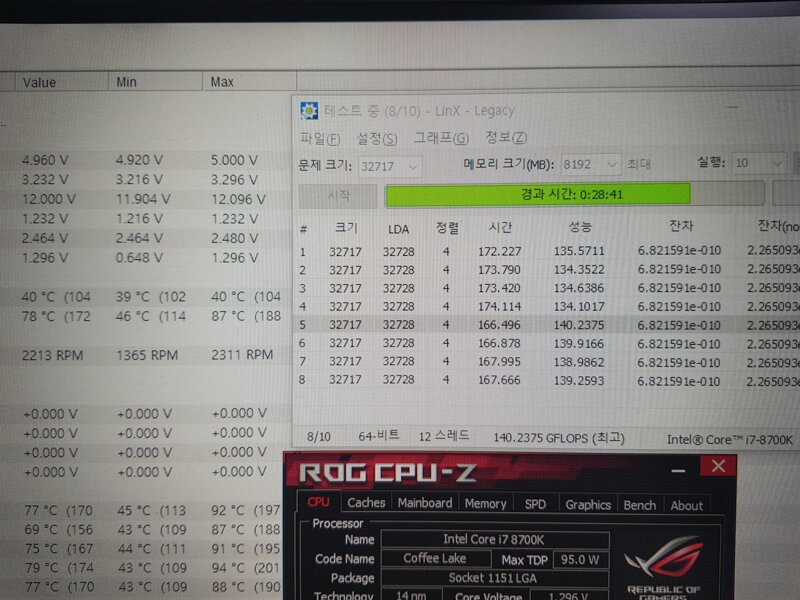Image resolution: width=800 pixels, height=600 pixels.
Task: Close the ROG CPU-Z window
Action: point(718,466)
